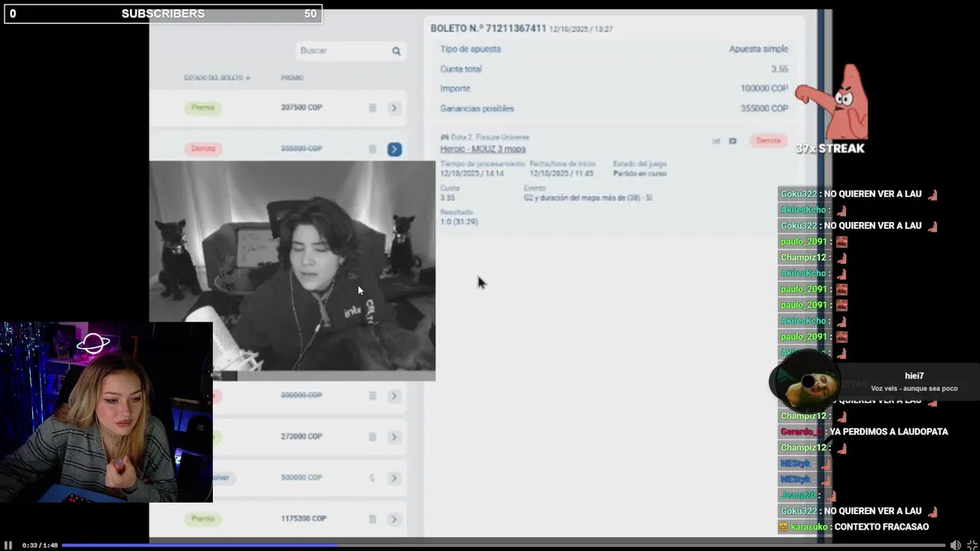Open the Heroic - MOUZ 3 mapa link
The width and height of the screenshot is (980, 551).
[482, 149]
